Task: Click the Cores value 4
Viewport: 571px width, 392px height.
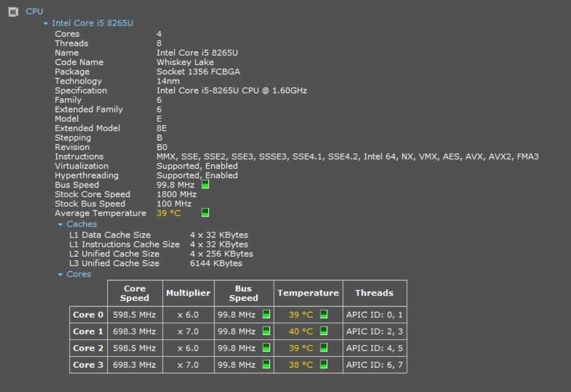Action: [x=159, y=34]
